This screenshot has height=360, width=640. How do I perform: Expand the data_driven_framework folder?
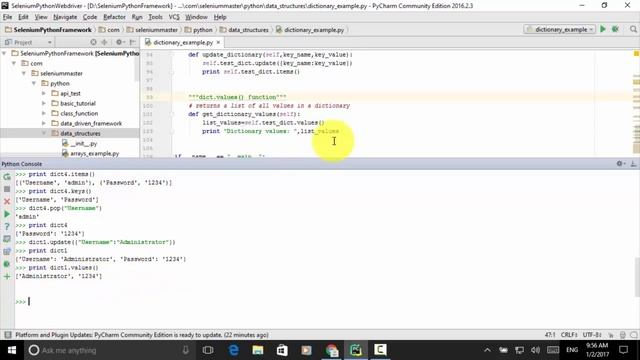click(44, 123)
